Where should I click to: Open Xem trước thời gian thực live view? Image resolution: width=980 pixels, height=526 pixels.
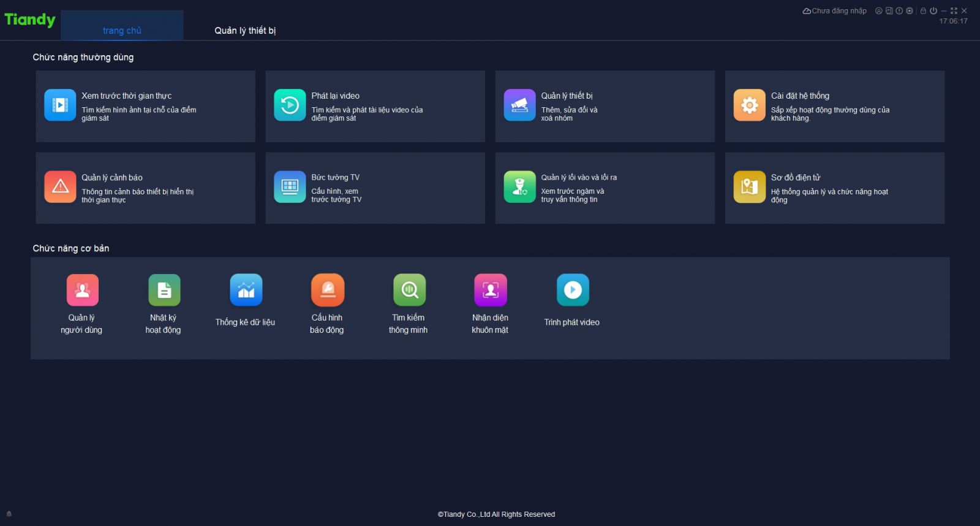pos(60,105)
